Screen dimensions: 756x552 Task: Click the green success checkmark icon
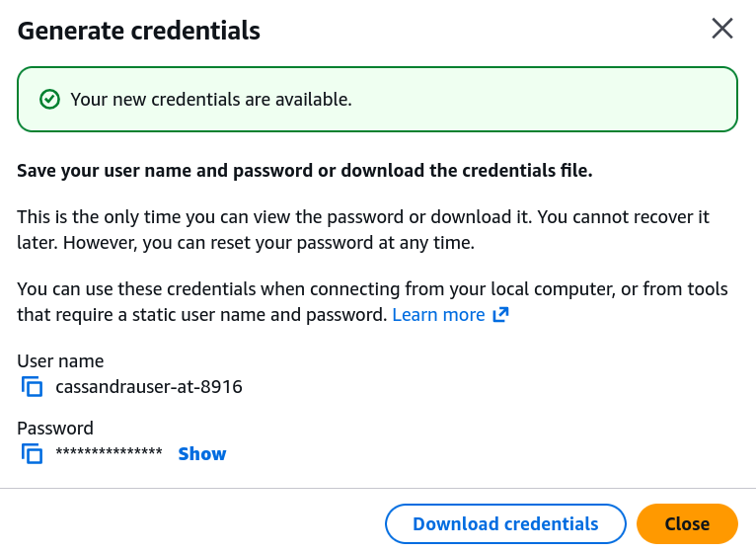click(x=48, y=100)
